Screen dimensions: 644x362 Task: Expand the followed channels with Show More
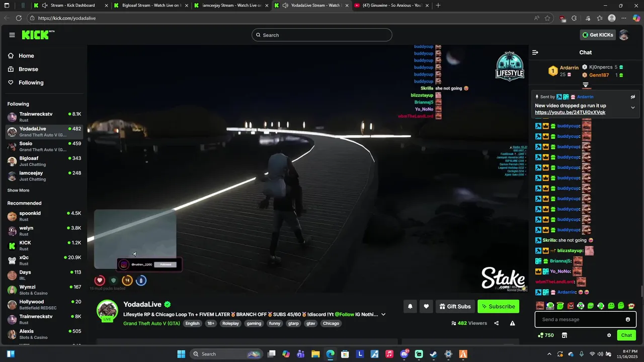[x=18, y=191]
